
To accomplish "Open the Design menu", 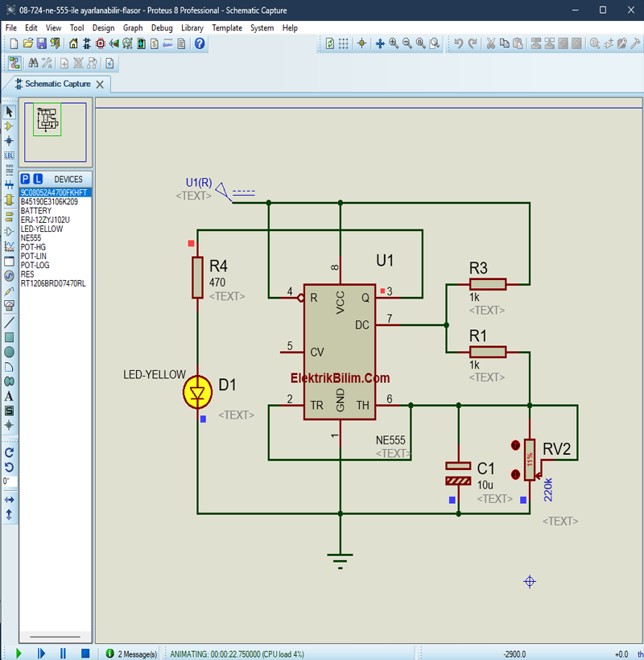I will [103, 27].
